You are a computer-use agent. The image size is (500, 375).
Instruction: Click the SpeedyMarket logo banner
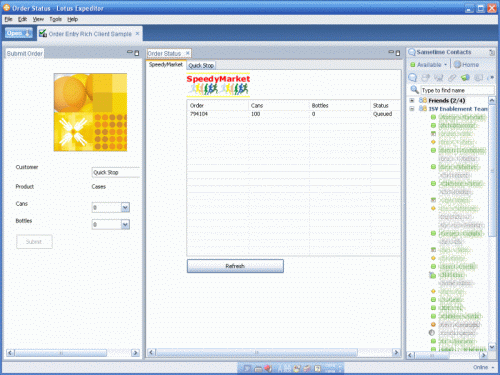click(218, 85)
